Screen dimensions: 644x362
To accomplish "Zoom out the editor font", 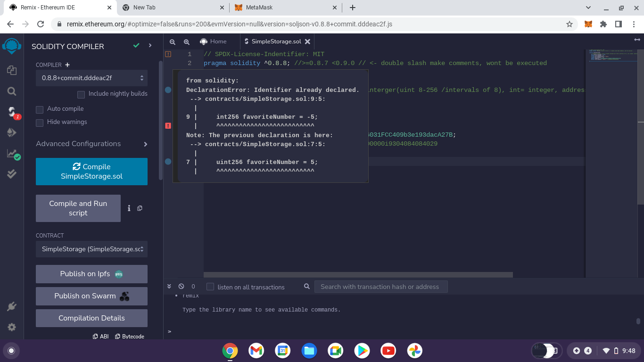I will click(x=173, y=41).
